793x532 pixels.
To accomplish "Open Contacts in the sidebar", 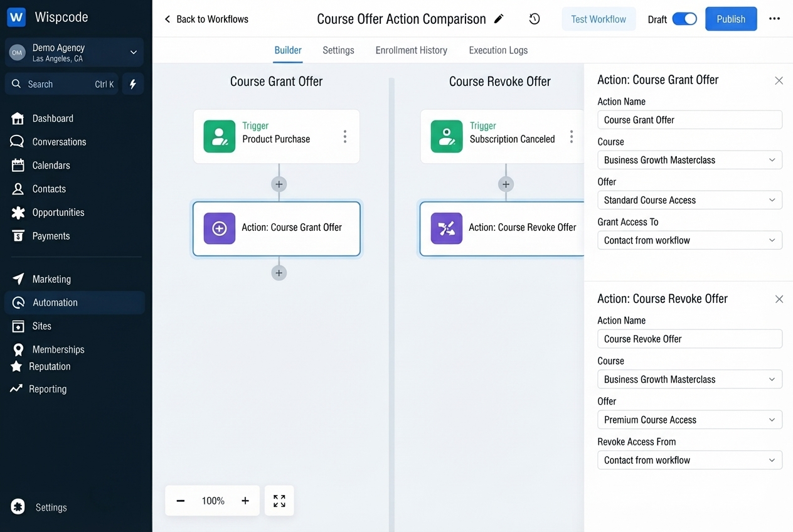I will (39, 189).
